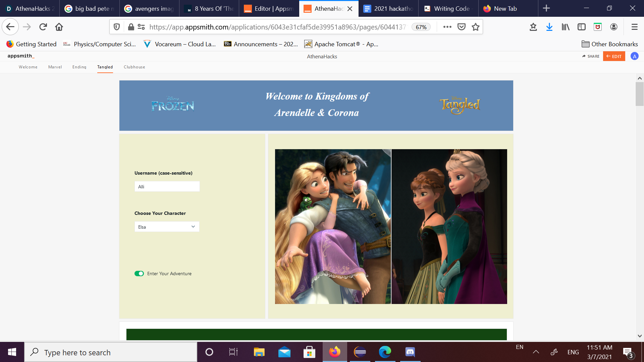This screenshot has width=644, height=362.
Task: Click the page vertical scrollbar thumb
Action: pos(639,94)
